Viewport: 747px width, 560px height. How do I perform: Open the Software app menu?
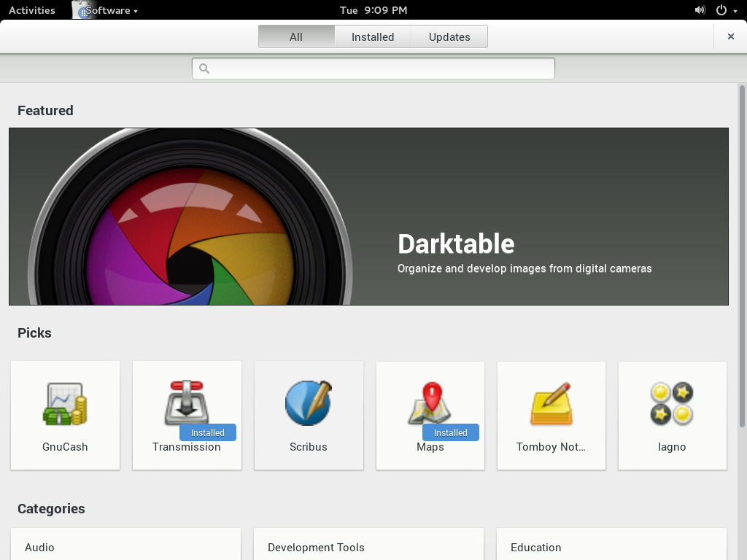coord(106,10)
